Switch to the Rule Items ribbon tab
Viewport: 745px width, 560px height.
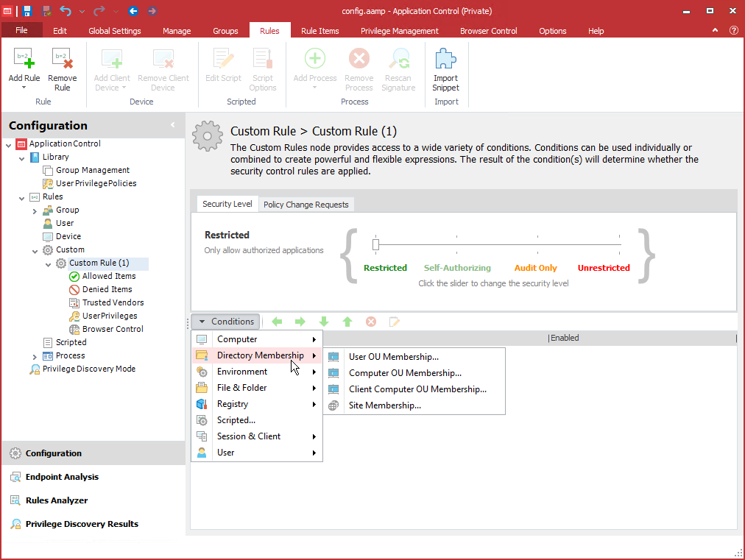click(x=319, y=31)
